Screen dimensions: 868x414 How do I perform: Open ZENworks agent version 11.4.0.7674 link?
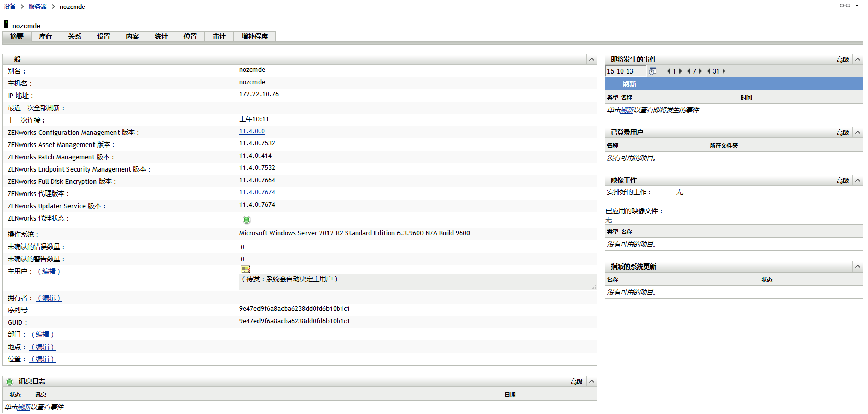[257, 192]
